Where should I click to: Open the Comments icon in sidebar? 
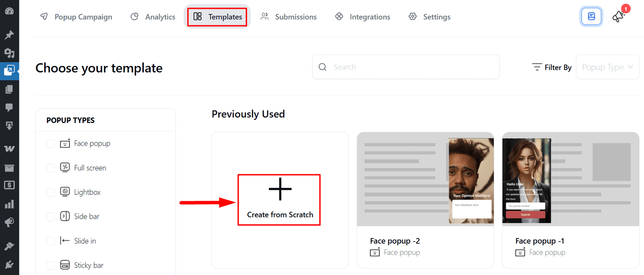[9, 107]
